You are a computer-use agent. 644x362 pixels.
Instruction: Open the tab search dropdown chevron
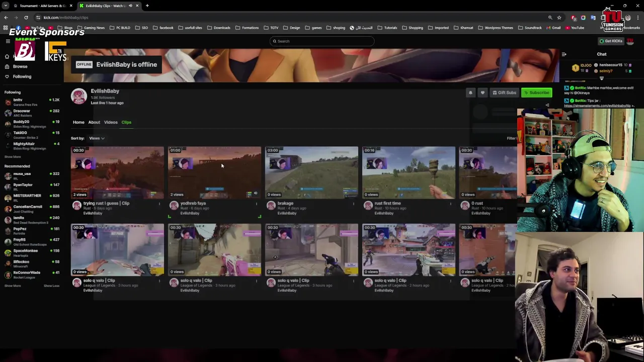coord(6,6)
